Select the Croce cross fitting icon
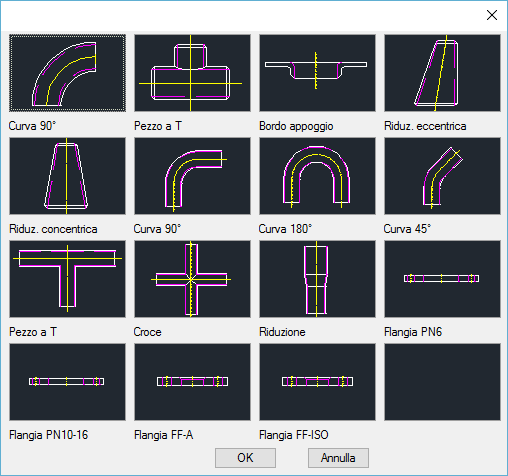The image size is (508, 476). pos(192,279)
